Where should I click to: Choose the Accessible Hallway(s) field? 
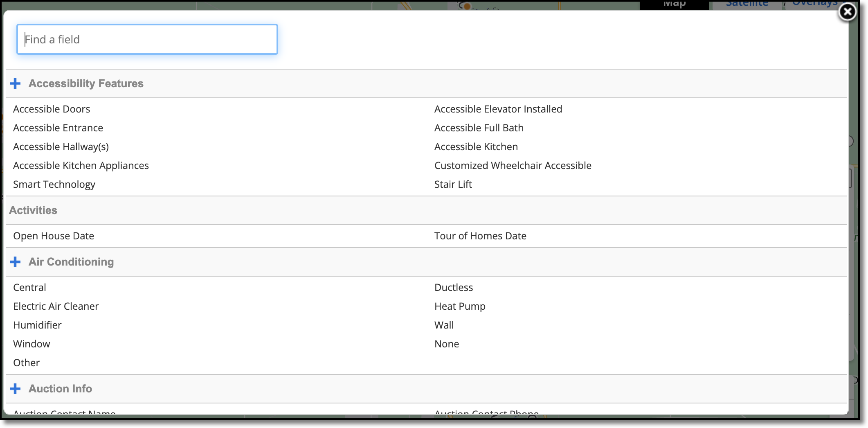click(x=61, y=147)
